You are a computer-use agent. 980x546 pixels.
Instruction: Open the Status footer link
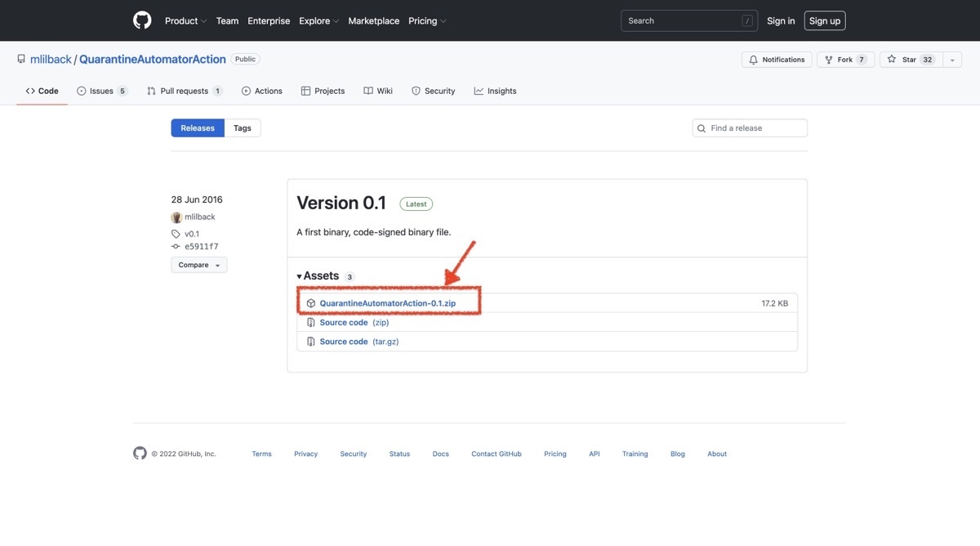[x=399, y=454]
